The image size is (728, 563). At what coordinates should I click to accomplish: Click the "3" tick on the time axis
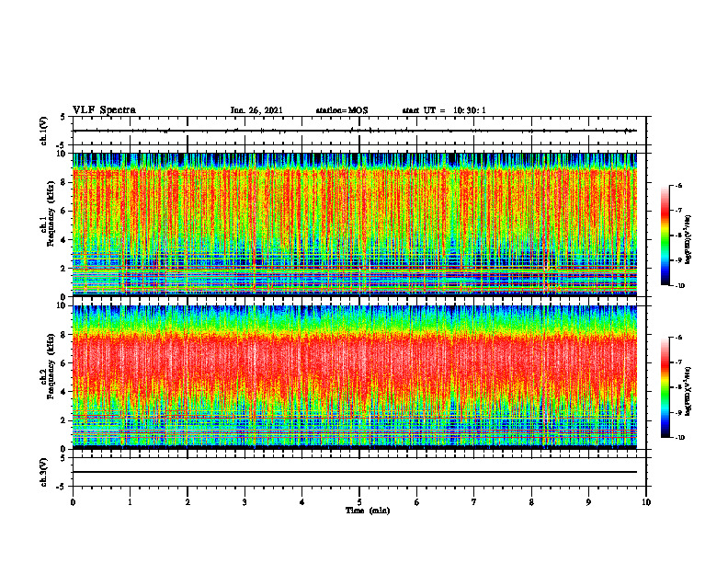(x=245, y=502)
